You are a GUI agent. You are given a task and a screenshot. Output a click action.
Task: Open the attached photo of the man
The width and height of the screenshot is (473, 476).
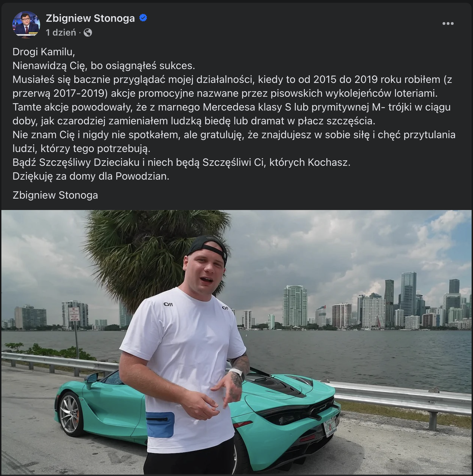pyautogui.click(x=236, y=342)
